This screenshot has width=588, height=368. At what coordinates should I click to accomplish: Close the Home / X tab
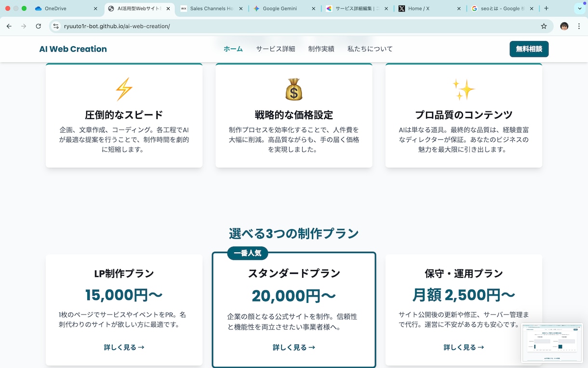pos(459,9)
